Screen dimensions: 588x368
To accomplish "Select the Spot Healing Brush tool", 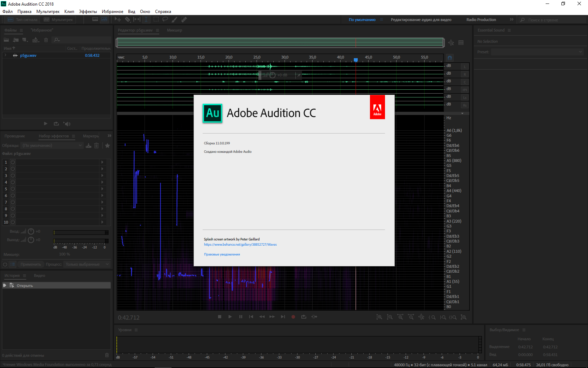I will tap(184, 20).
